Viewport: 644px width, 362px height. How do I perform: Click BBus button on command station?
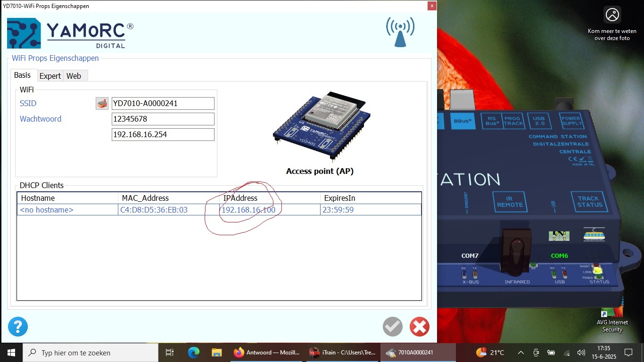(x=462, y=121)
